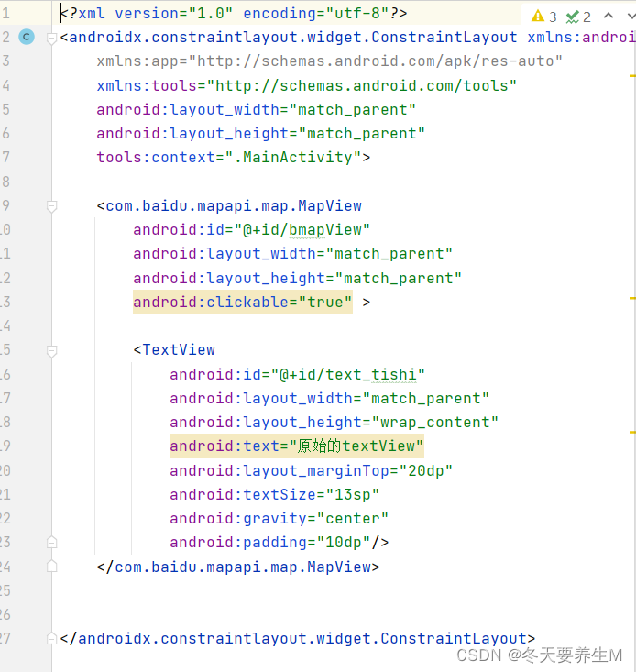Click android:id="@+id/bmapView" attribute
This screenshot has width=636, height=672.
(251, 230)
